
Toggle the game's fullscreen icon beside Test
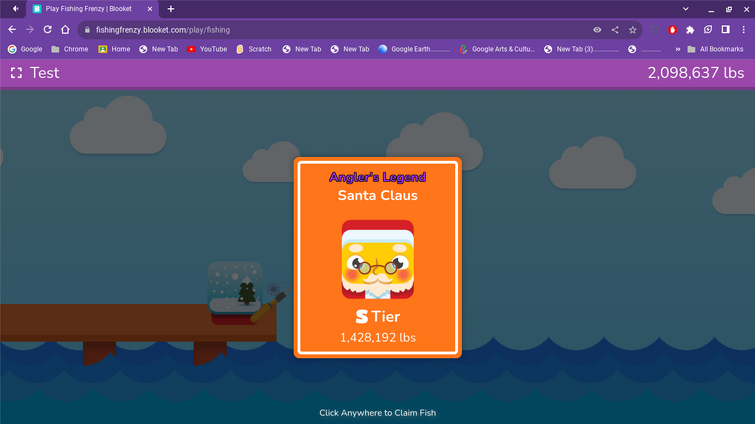[16, 73]
